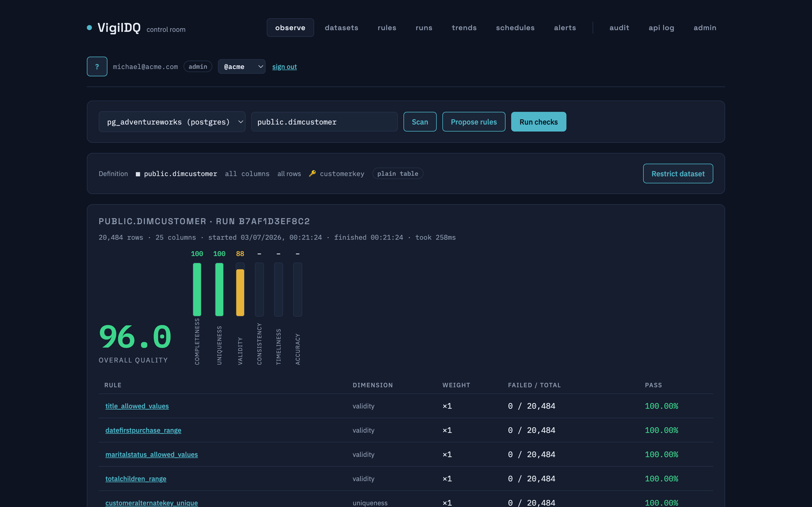This screenshot has width=812, height=507.
Task: Open the title_allowed_values rule link
Action: [137, 406]
